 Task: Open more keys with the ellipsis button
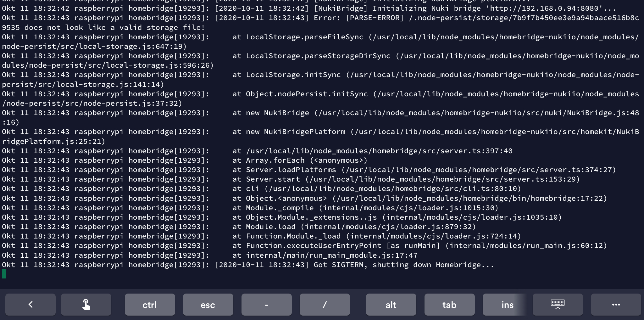616,305
